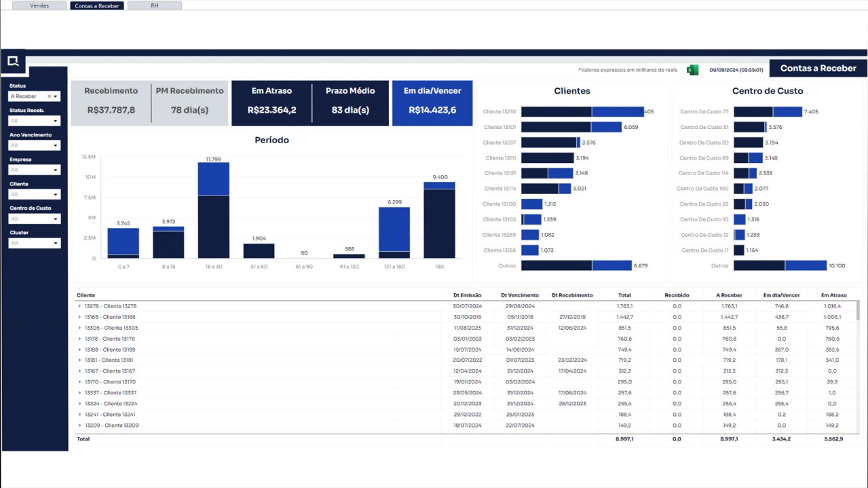Click the company logo icon in top-left corner

click(x=13, y=62)
